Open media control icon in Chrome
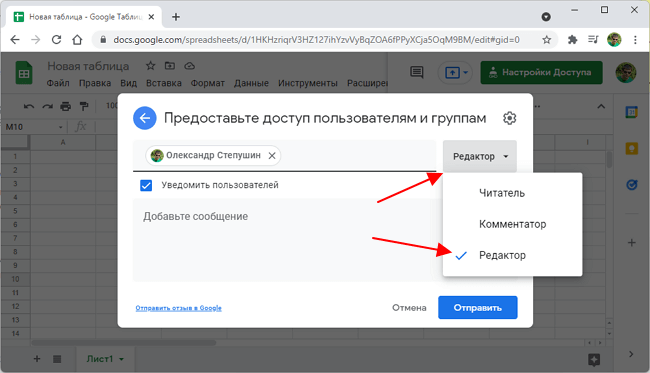650x373 pixels. click(x=593, y=40)
